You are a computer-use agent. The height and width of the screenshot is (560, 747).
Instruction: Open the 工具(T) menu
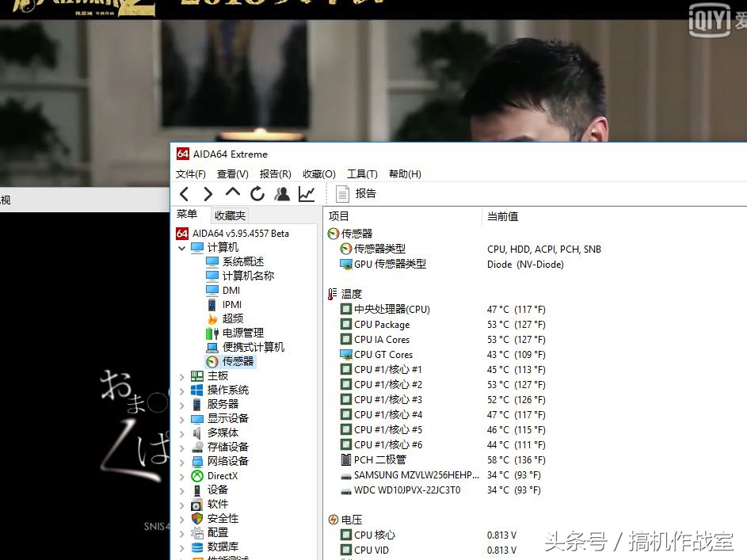point(362,173)
